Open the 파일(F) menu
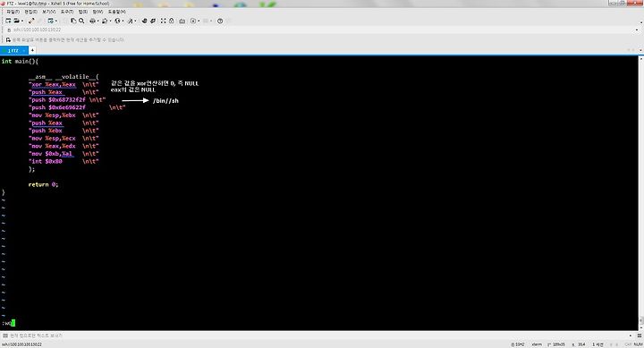 click(x=13, y=12)
